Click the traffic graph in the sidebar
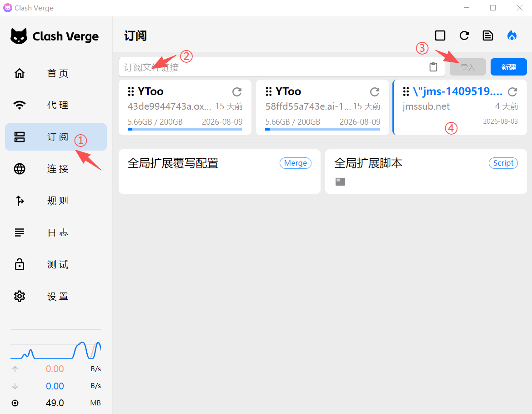The width and height of the screenshot is (532, 414). (55, 349)
